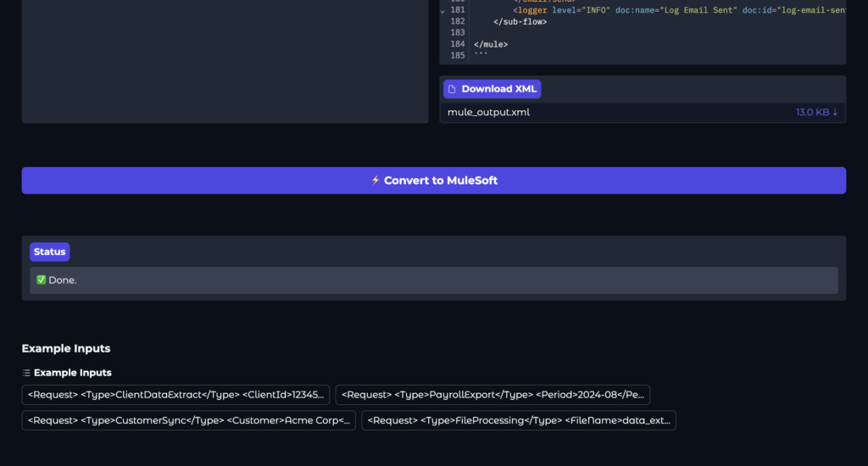Click the lightning bolt icon on Convert button
This screenshot has height=466, width=868.
click(x=376, y=180)
